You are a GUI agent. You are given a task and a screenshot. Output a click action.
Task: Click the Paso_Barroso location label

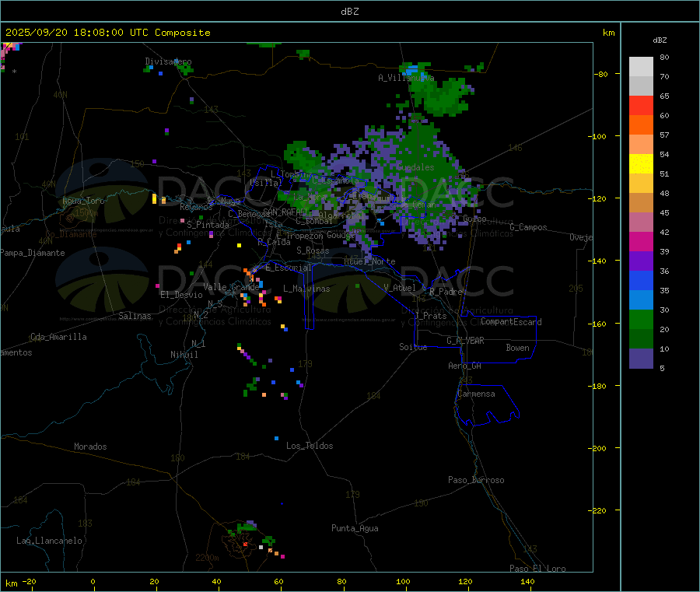coord(476,480)
